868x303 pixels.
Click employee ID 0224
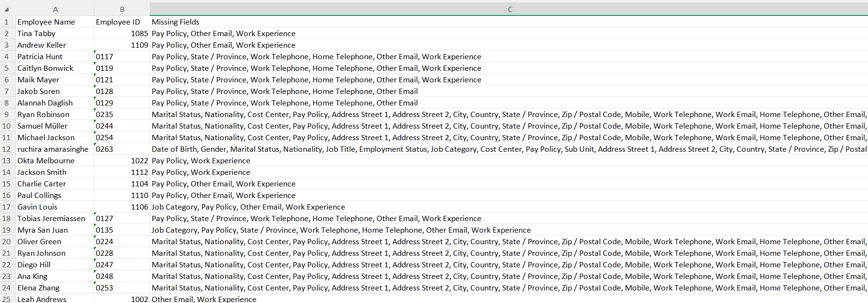pyautogui.click(x=122, y=241)
